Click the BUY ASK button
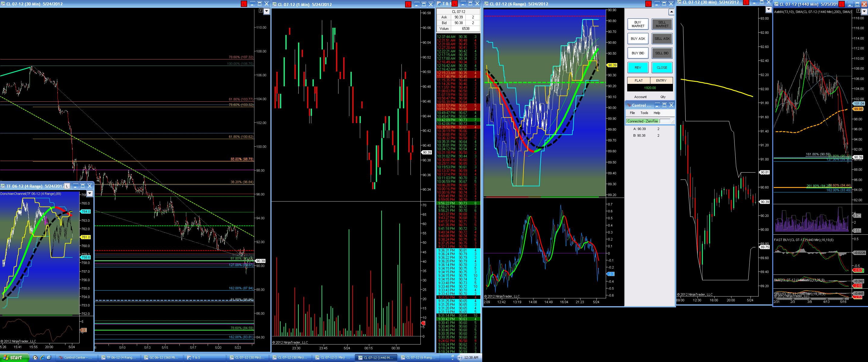 [x=638, y=39]
